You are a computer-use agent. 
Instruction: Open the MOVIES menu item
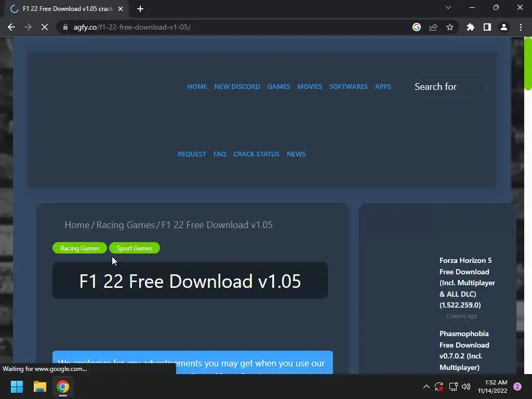coord(310,87)
